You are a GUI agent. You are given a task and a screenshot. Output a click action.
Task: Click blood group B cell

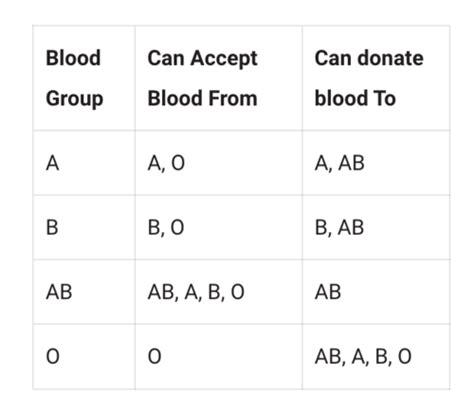(84, 227)
